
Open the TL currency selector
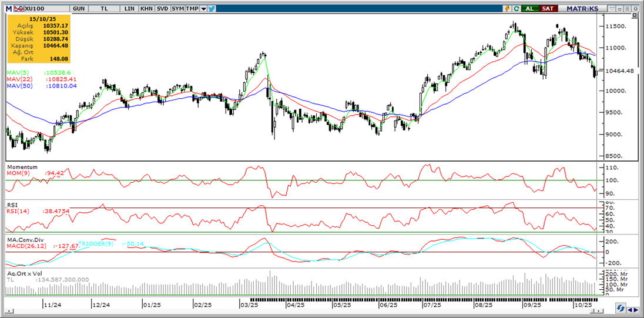104,9
